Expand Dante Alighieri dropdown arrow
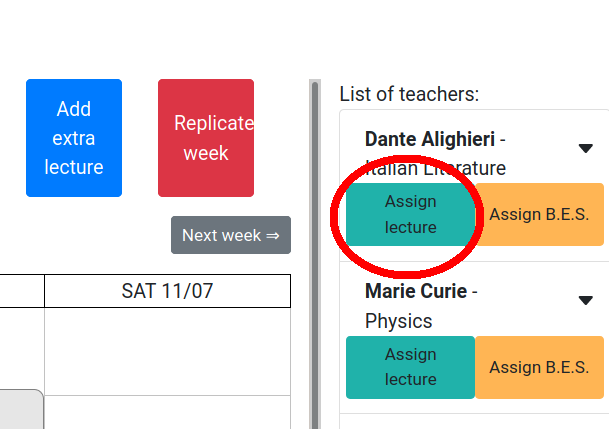 [x=585, y=148]
